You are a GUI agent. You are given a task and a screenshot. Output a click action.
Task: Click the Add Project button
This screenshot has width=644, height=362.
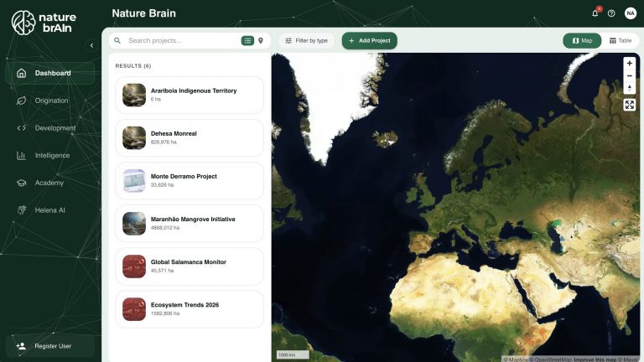(369, 40)
